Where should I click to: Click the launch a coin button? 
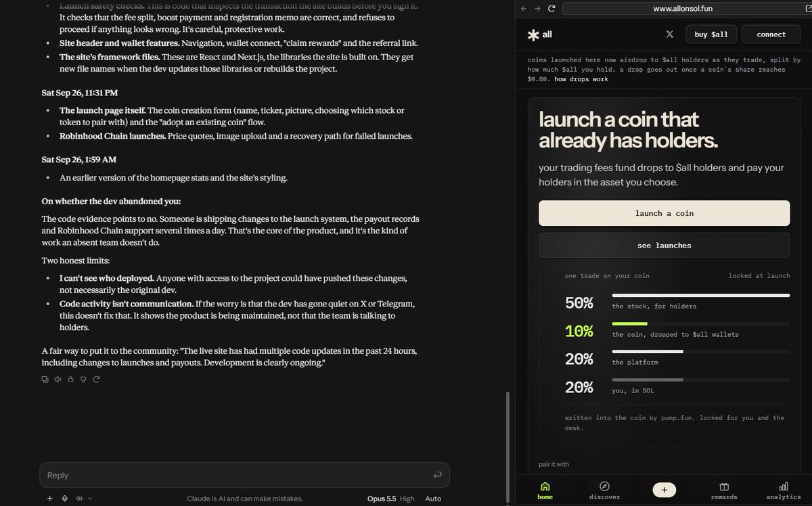pos(664,213)
